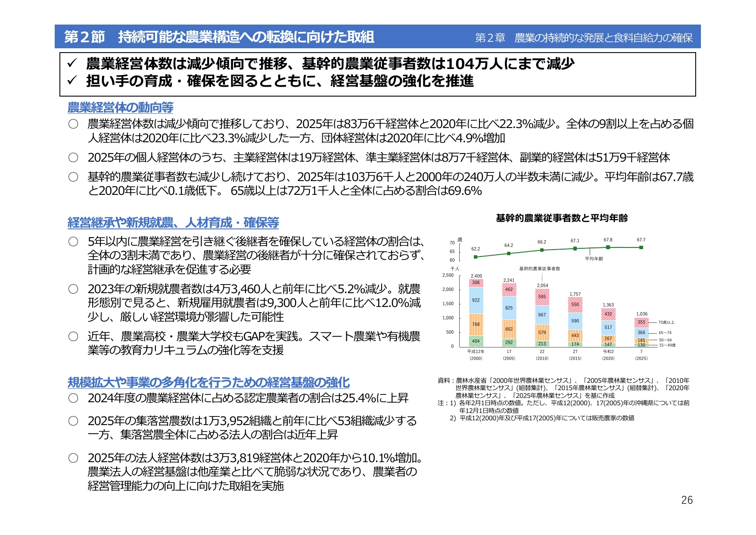Select the circle bullet before 5年以内に農業経営
Viewport: 756px width, 535px height.
tap(73, 241)
